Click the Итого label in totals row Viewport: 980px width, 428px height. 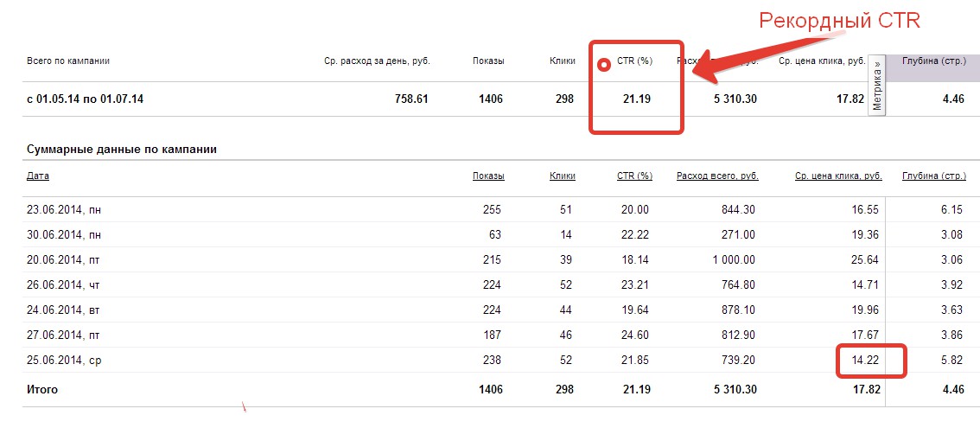tap(42, 390)
